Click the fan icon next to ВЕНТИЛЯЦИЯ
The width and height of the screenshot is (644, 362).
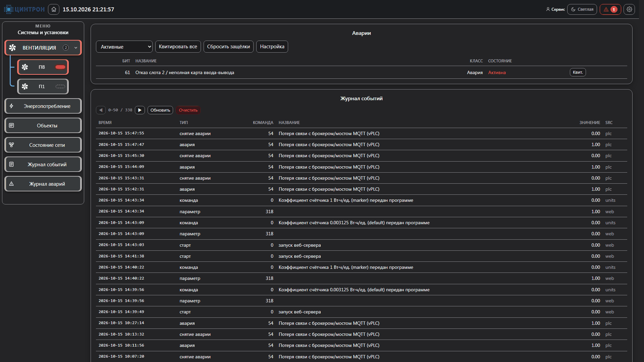12,47
